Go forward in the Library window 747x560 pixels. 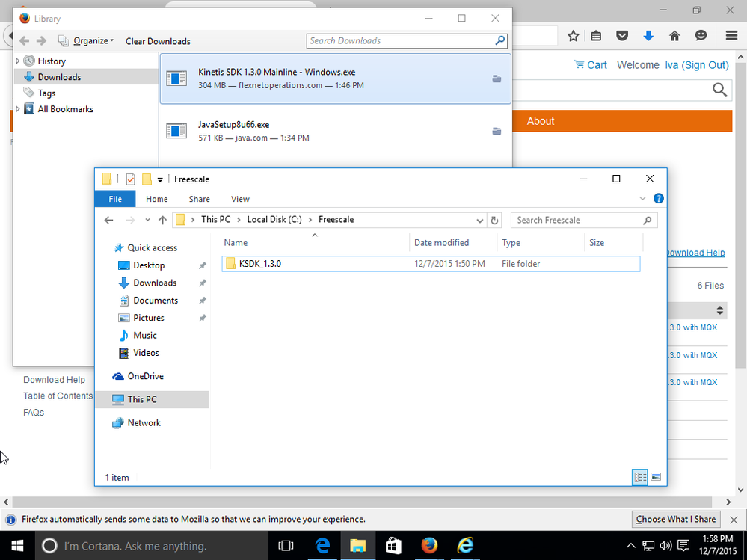[x=41, y=41]
